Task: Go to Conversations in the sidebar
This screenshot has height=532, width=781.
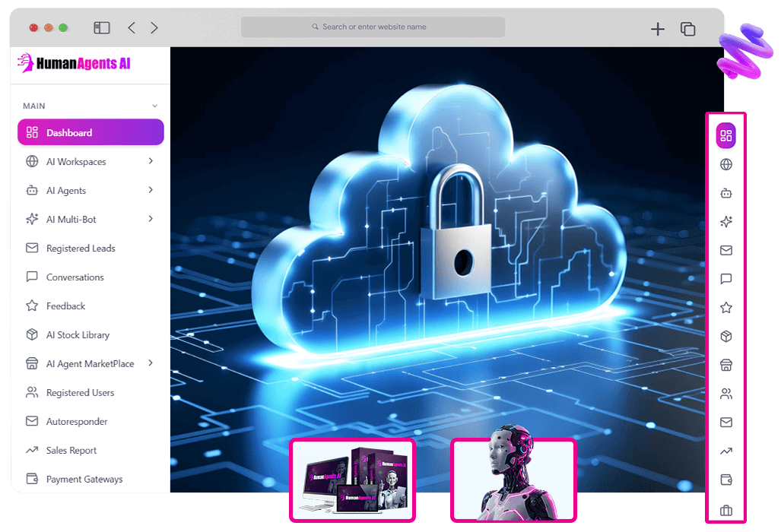Action: (x=75, y=277)
